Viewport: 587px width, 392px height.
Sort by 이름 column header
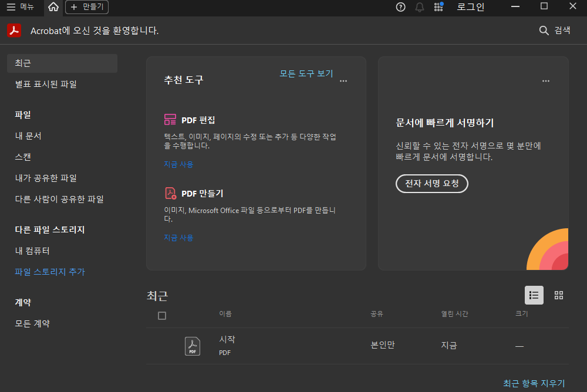tap(225, 314)
